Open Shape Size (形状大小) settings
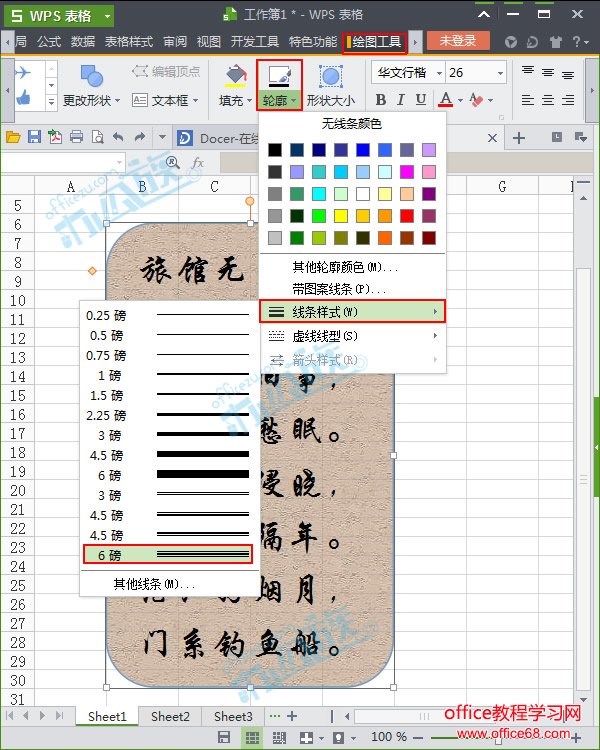 [331, 86]
